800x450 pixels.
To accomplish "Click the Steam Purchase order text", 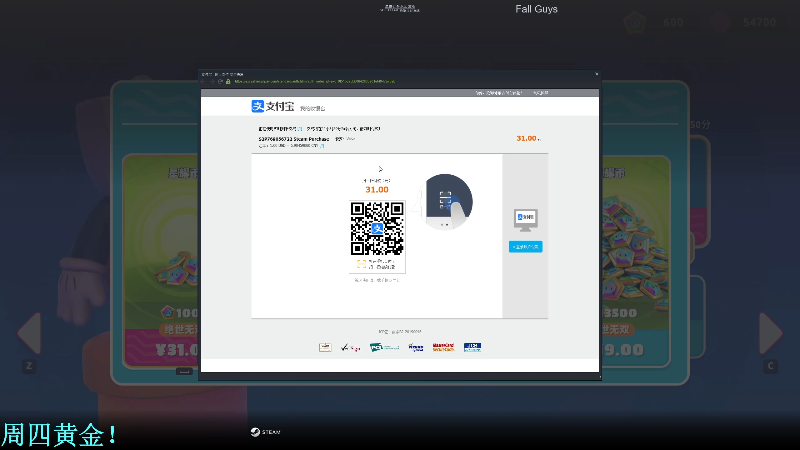I will point(294,139).
